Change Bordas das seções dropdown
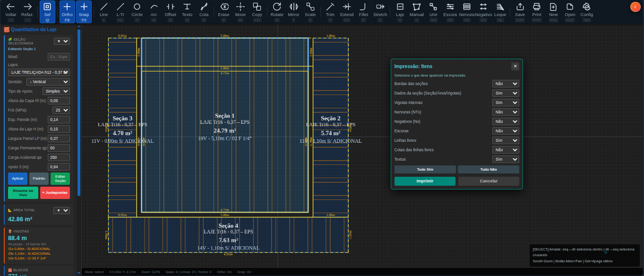644x276 pixels. tap(506, 84)
